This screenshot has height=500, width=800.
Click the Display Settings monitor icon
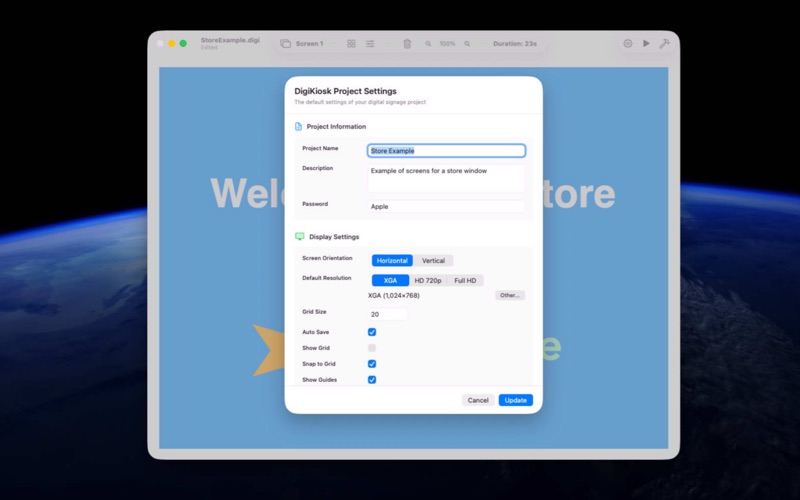pyautogui.click(x=299, y=236)
